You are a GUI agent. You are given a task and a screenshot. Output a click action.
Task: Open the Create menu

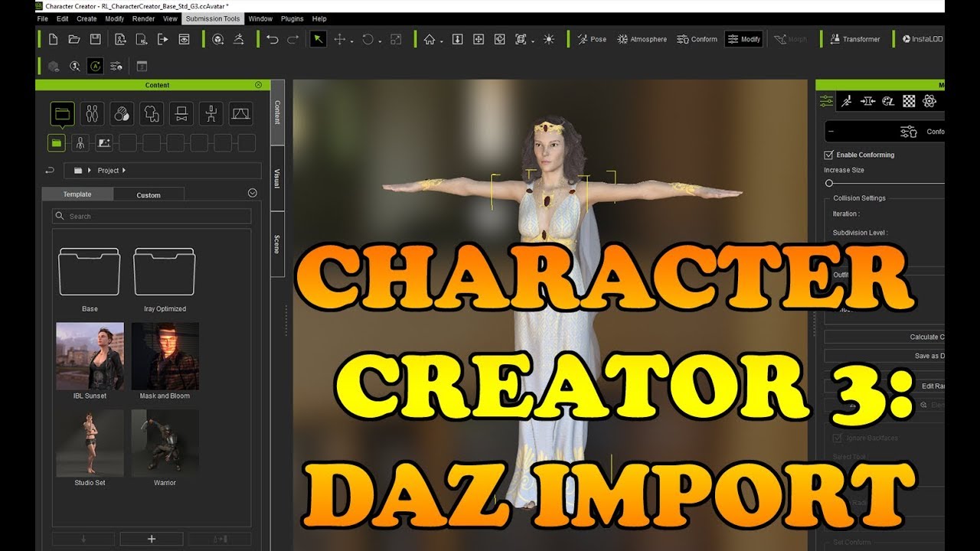click(87, 18)
